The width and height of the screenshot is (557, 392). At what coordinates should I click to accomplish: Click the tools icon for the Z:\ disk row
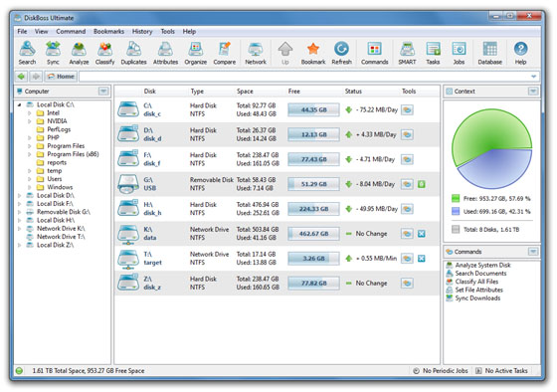tap(407, 284)
